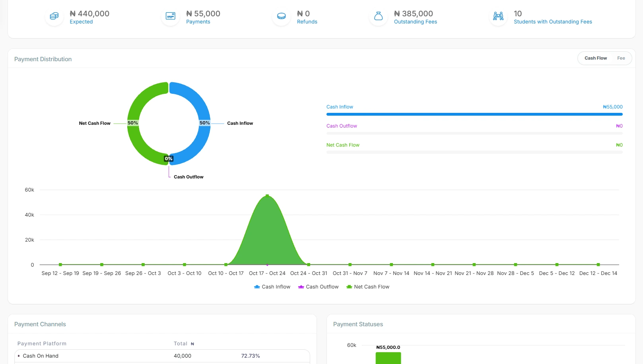Click the Payments card icon

tap(171, 16)
